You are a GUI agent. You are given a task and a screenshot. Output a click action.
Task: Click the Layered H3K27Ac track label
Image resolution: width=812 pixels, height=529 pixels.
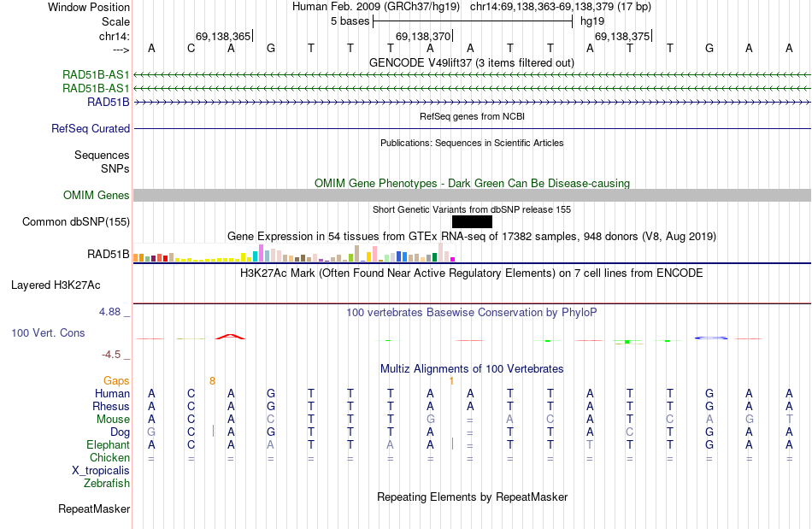pyautogui.click(x=56, y=285)
